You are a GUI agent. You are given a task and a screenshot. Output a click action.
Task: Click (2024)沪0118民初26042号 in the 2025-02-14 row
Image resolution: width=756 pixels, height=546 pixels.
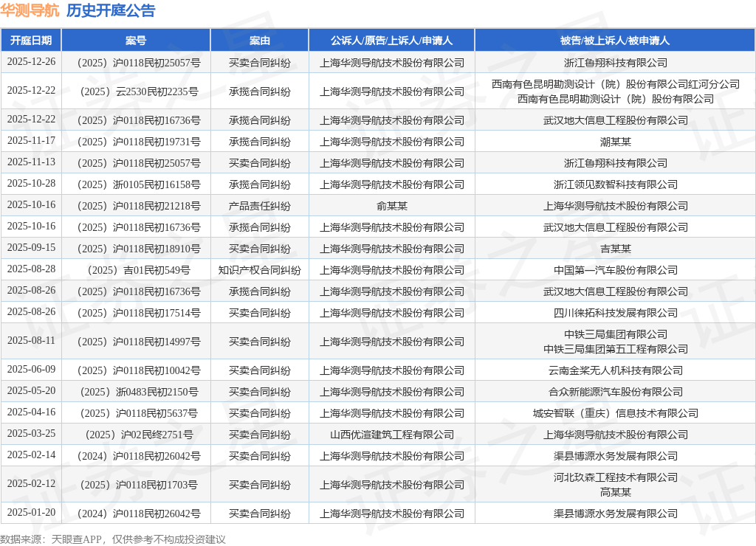(139, 457)
